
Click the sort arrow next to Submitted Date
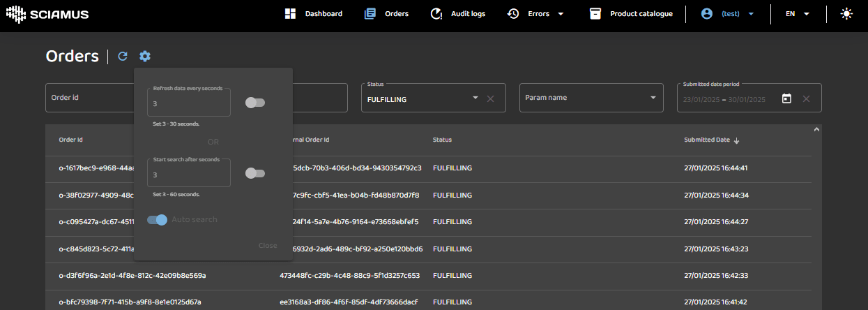(x=737, y=140)
